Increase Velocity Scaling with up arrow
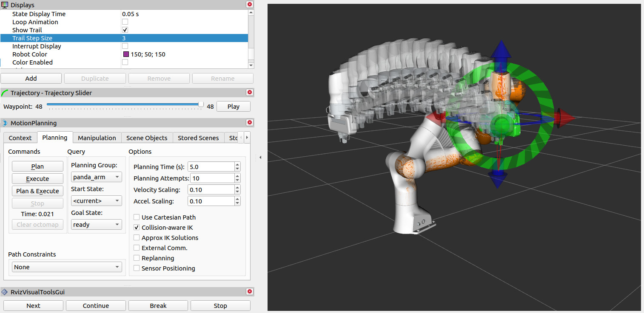 (x=237, y=187)
